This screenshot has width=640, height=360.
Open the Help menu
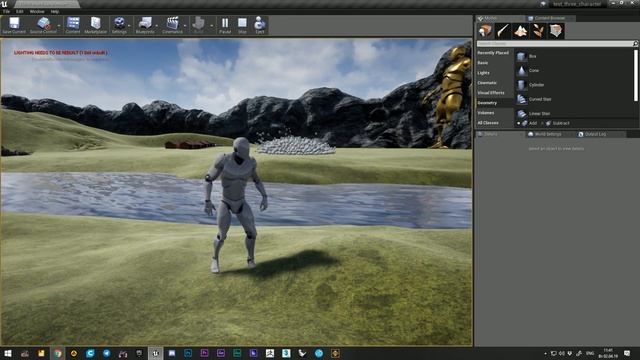[55, 11]
